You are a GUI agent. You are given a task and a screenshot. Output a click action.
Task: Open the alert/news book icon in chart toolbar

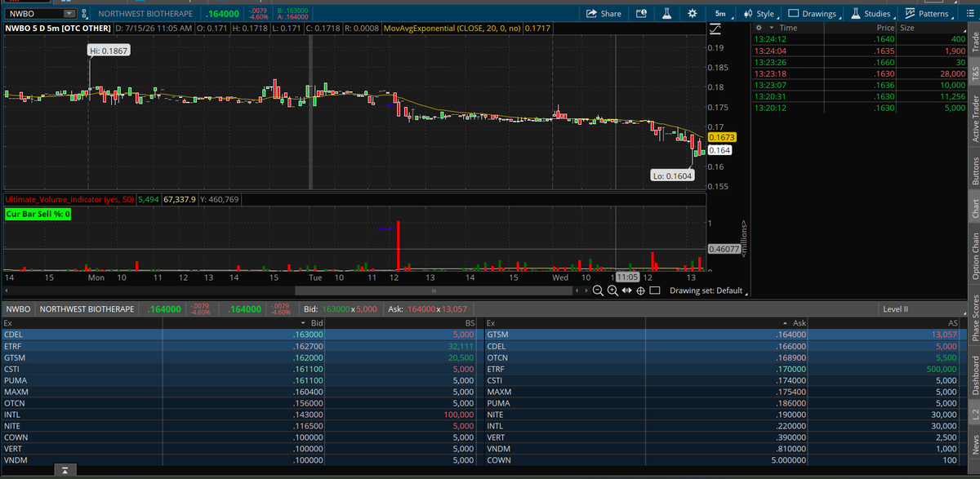click(x=641, y=14)
